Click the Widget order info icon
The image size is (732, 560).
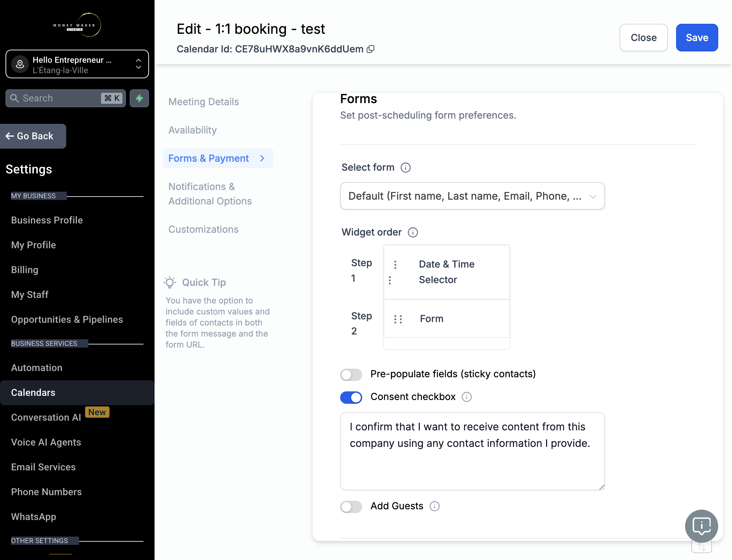413,232
